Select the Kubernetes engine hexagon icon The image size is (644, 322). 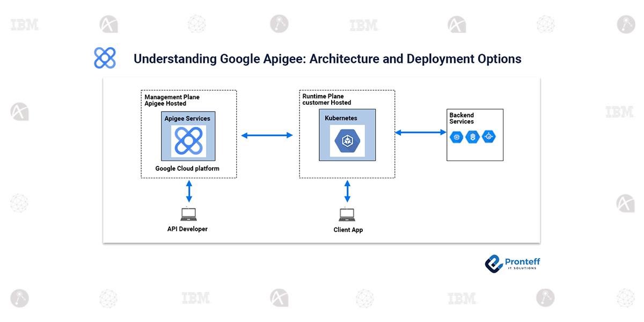(x=347, y=141)
